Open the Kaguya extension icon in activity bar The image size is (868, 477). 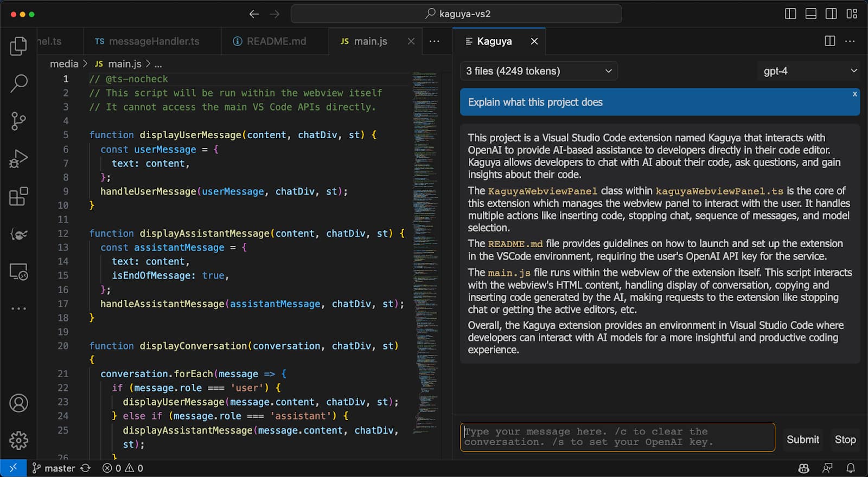18,234
